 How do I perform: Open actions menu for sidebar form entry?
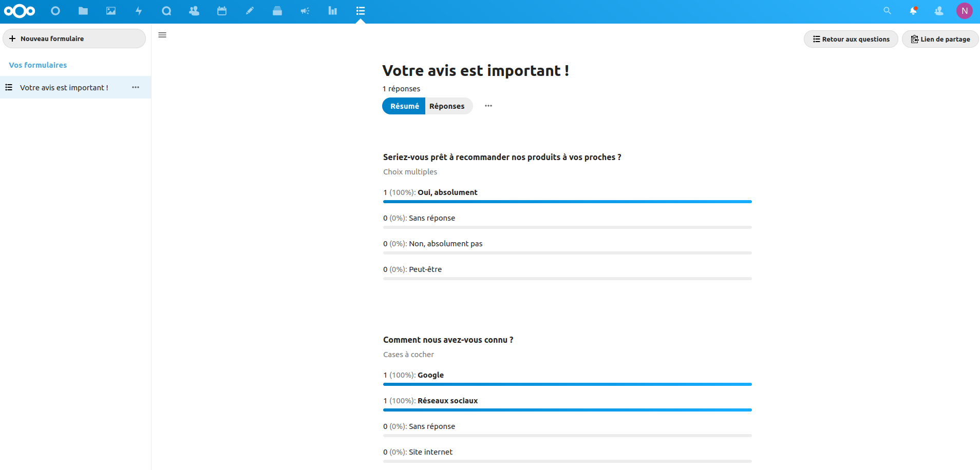136,87
